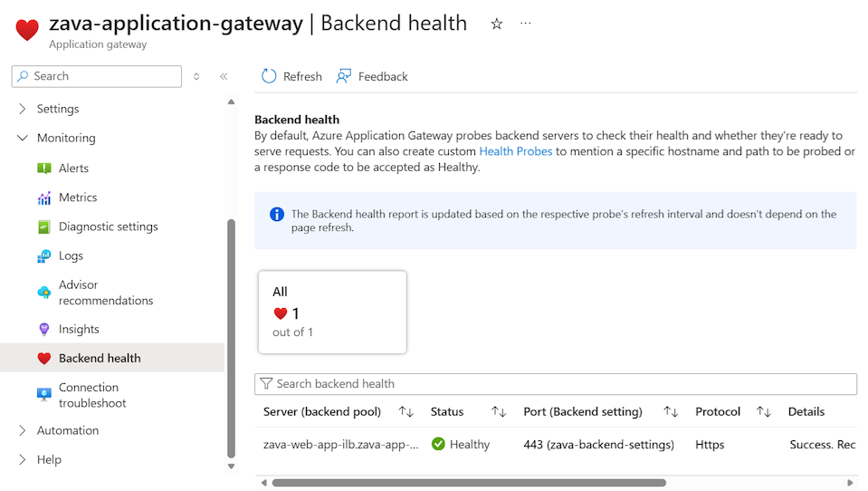Toggle sort order on Status column

point(499,411)
